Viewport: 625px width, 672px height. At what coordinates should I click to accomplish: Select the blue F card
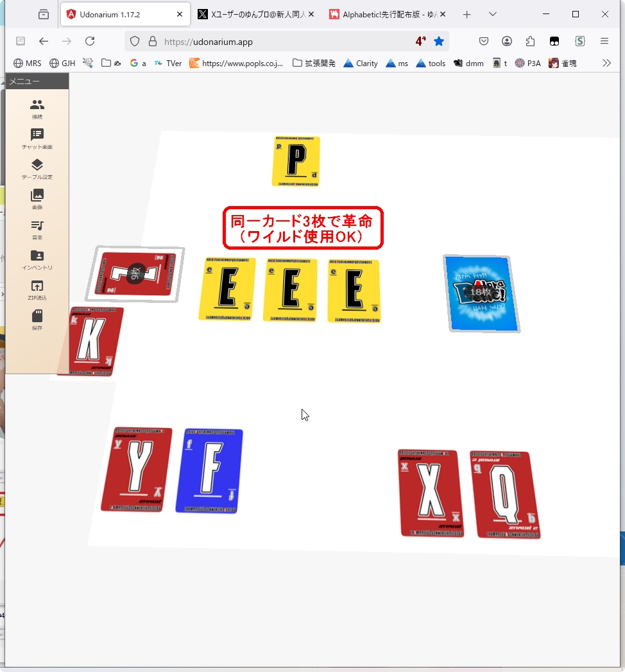[209, 470]
